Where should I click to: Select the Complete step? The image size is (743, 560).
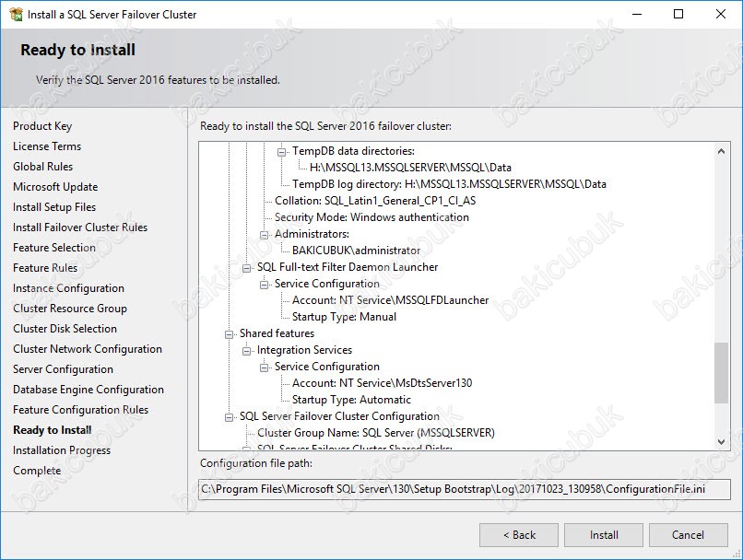(x=37, y=471)
